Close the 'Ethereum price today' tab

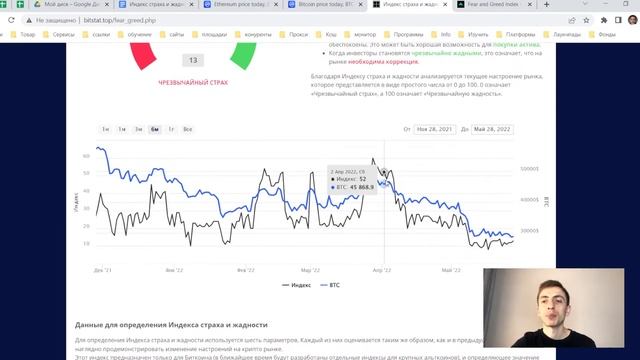click(x=276, y=4)
